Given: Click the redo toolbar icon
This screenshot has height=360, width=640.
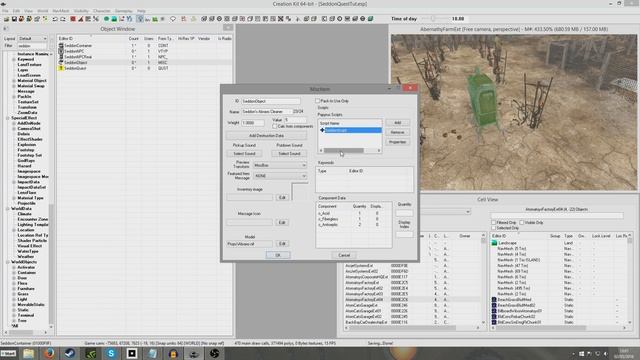Looking at the screenshot, I should coord(63,19).
